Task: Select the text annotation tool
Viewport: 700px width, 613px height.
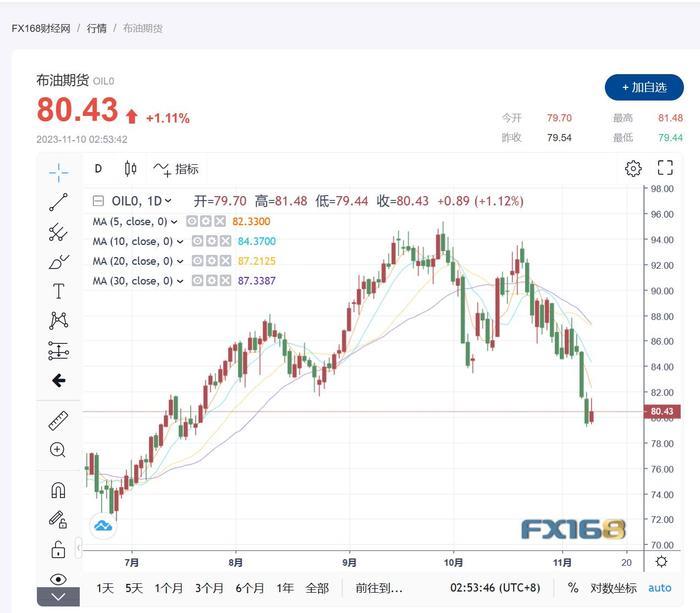Action: (x=58, y=291)
